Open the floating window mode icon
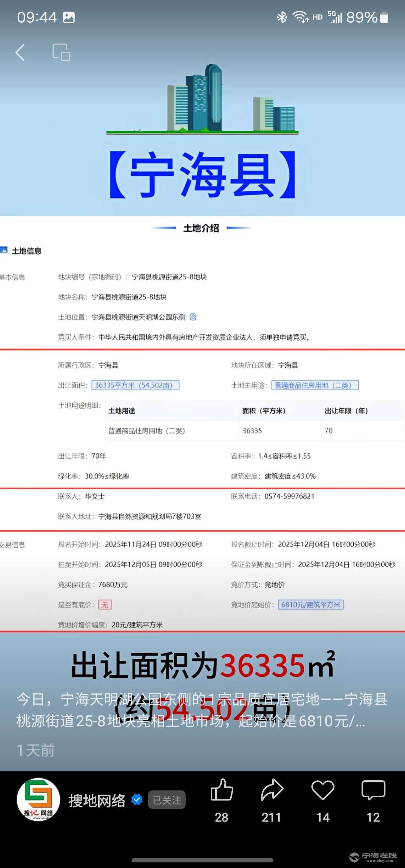 (x=61, y=52)
